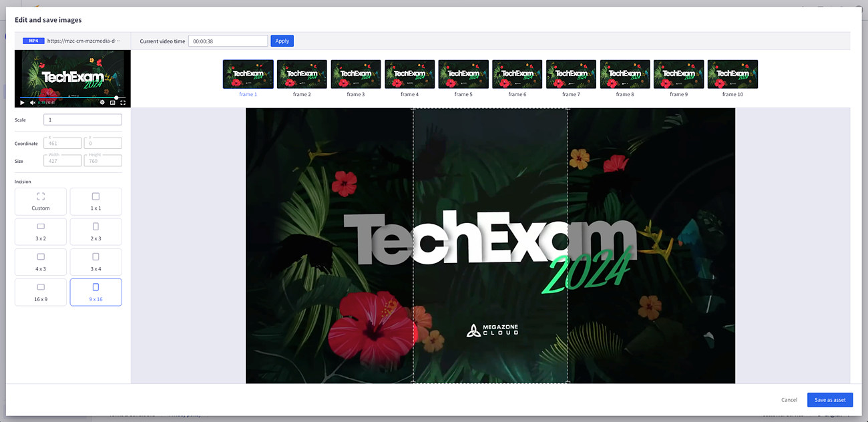Unmute the video player audio

(33, 103)
